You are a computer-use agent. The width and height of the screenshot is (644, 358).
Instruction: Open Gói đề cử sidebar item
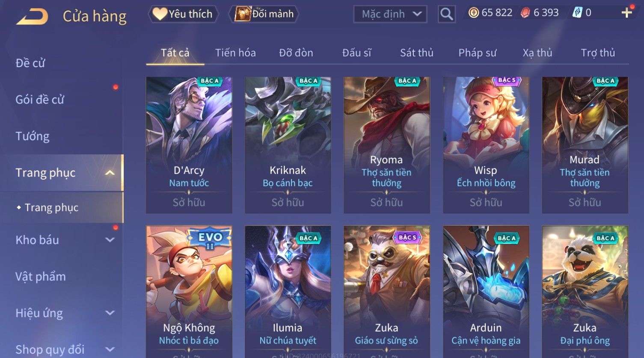[x=40, y=100]
